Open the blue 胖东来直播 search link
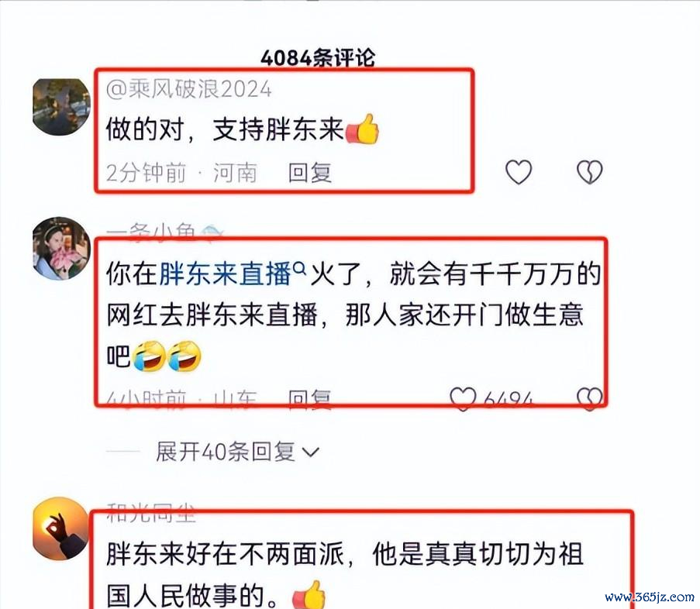Viewport: 700px width, 609px height. point(226,273)
